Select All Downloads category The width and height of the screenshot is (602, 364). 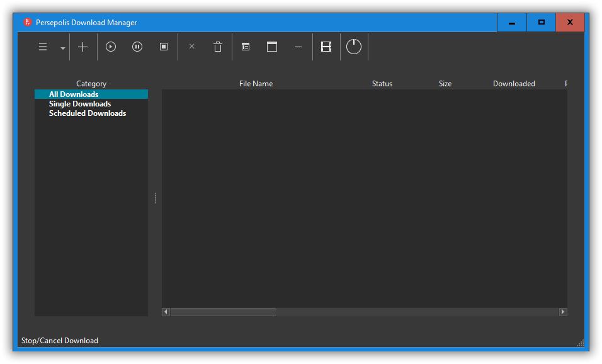coord(91,94)
